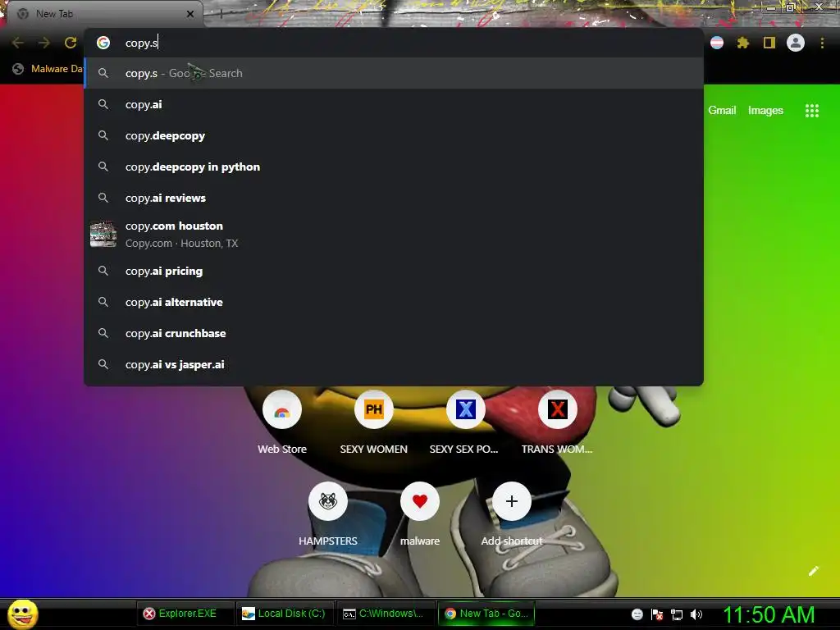This screenshot has width=840, height=630.
Task: Open the Google apps grid icon
Action: coord(812,111)
